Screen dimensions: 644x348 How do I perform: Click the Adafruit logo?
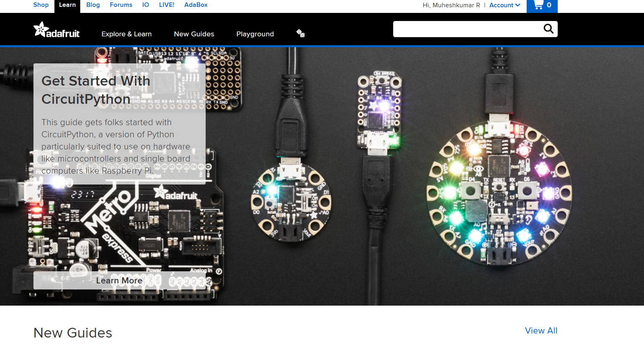coord(56,30)
